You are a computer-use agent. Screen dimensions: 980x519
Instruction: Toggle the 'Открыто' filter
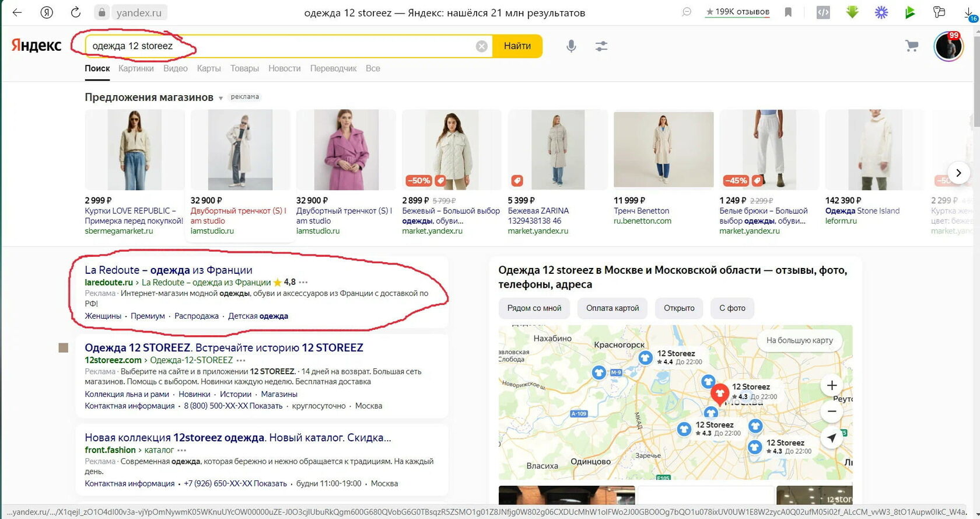pos(679,308)
